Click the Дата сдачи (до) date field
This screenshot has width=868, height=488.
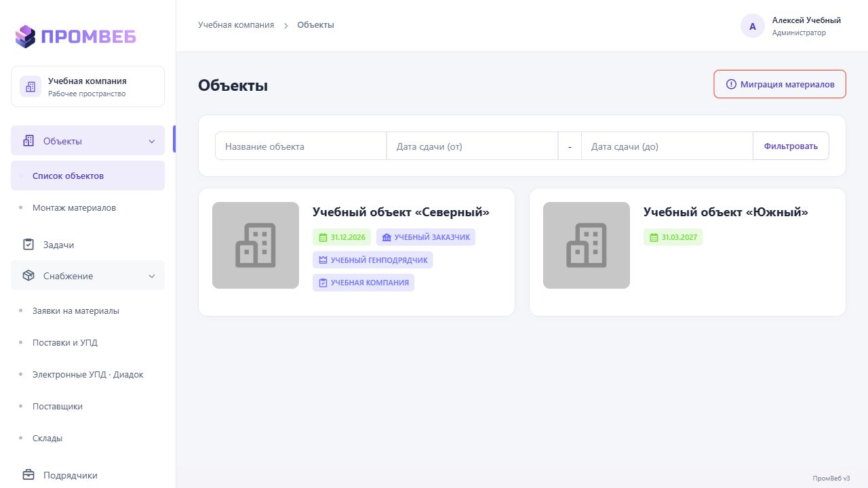pyautogui.click(x=667, y=146)
